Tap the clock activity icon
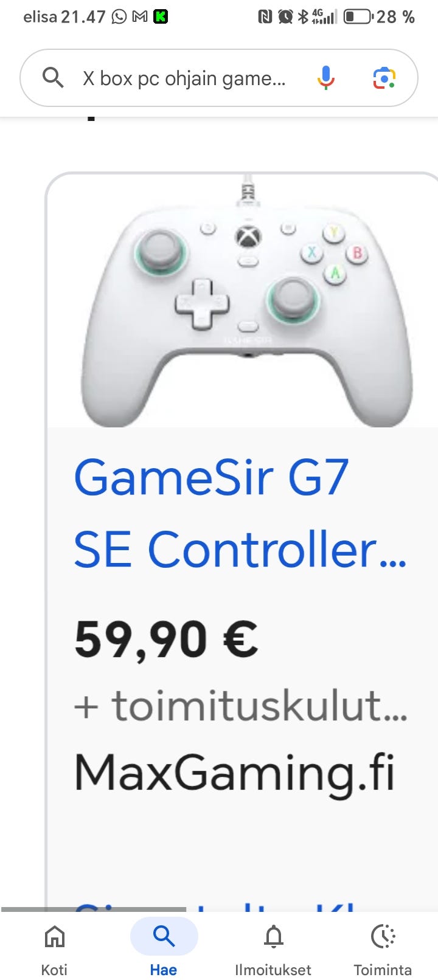 click(x=383, y=937)
